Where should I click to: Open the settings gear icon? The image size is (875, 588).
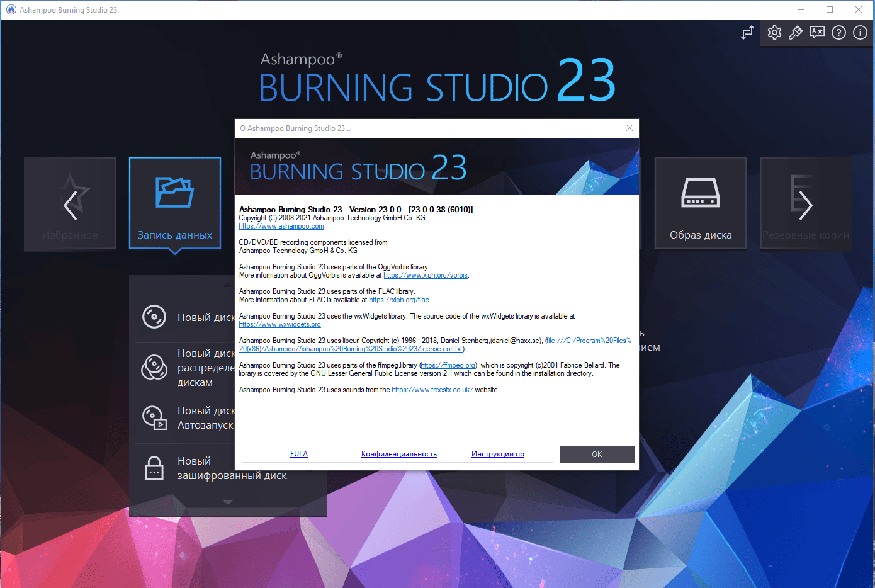(774, 33)
